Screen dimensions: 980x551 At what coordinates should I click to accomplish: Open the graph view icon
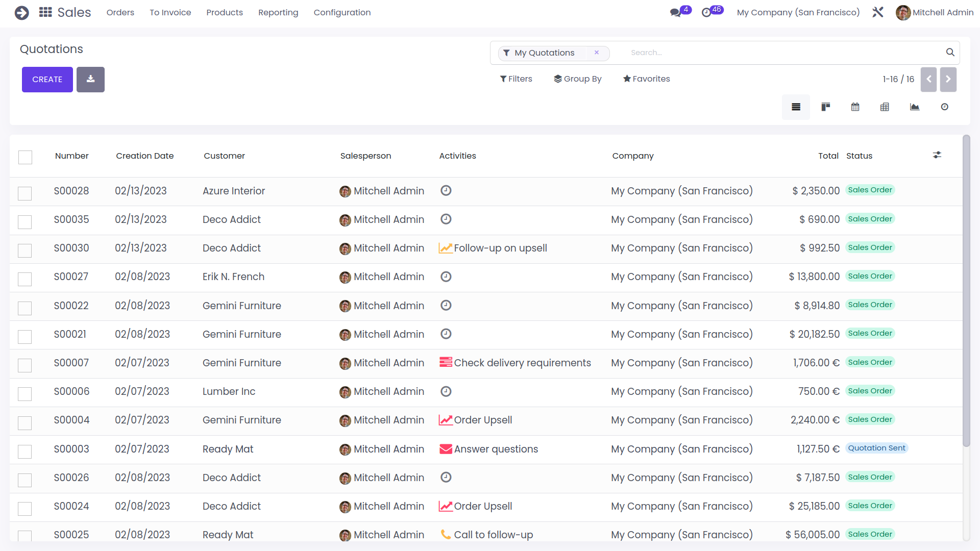914,107
